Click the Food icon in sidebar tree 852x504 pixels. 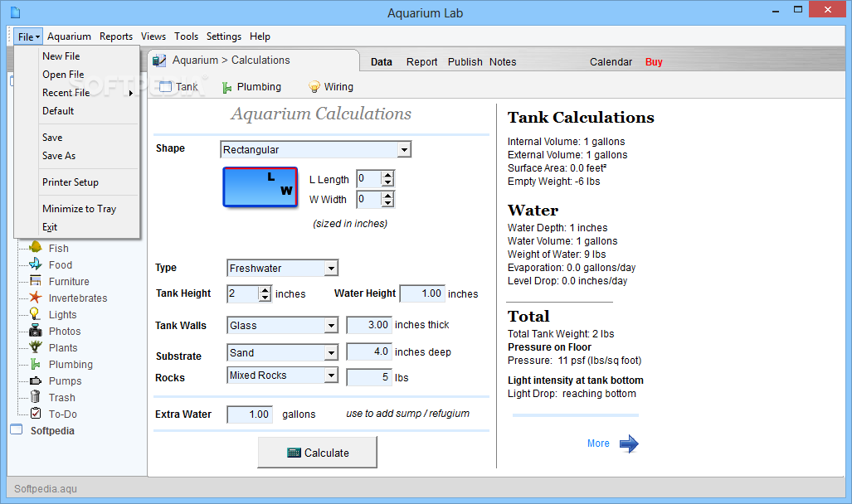tap(36, 264)
